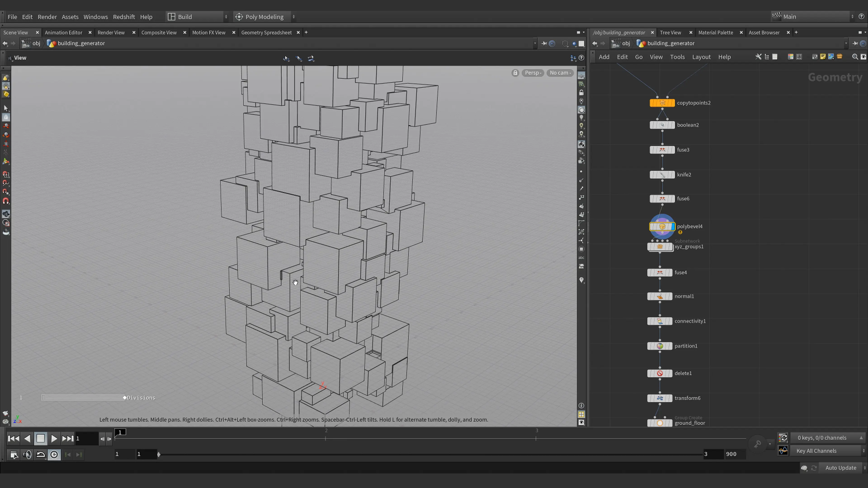Image resolution: width=868 pixels, height=488 pixels.
Task: Toggle the viewport lock icon in right toolbar
Action: tap(581, 93)
